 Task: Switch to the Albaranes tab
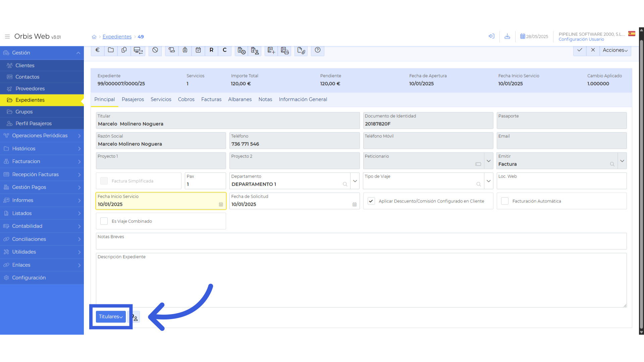pyautogui.click(x=240, y=100)
